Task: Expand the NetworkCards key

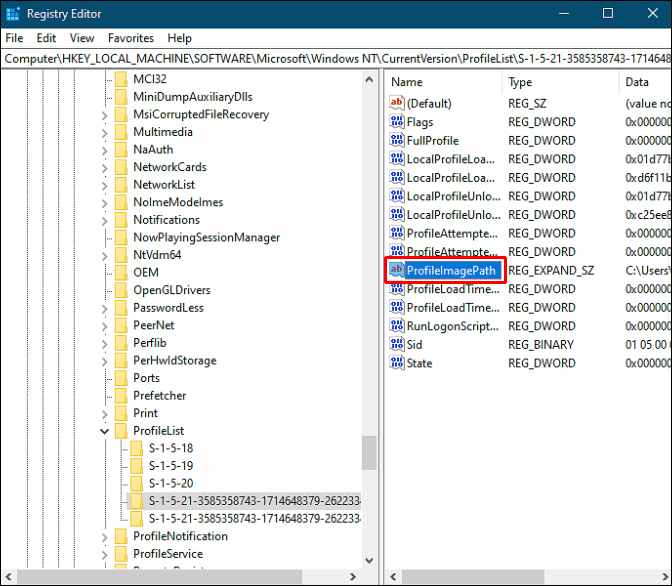Action: (105, 168)
